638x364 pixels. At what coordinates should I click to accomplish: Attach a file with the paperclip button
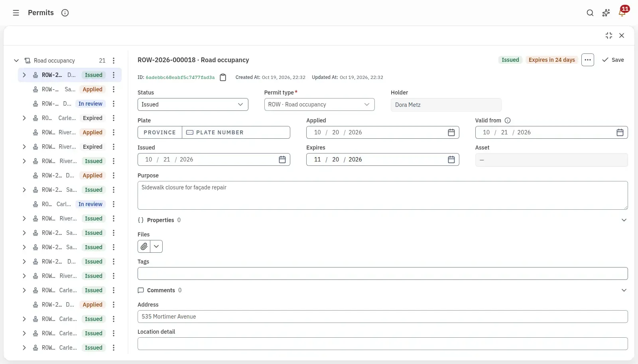pos(144,246)
